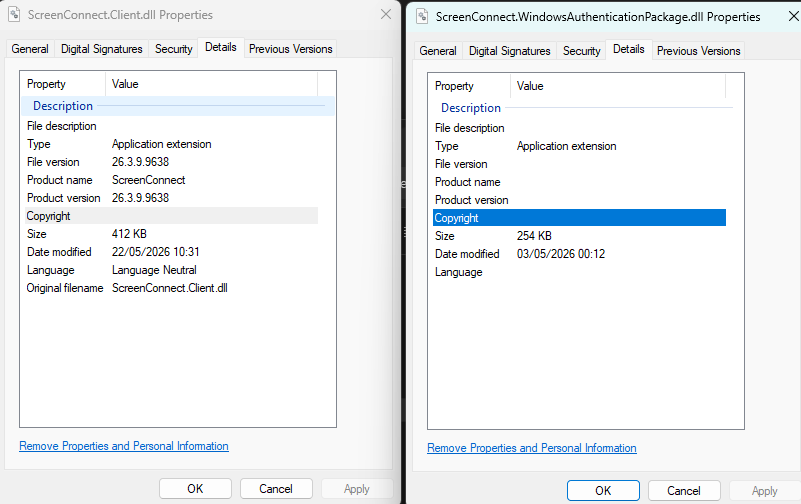Open General tab in WindowsAuthenticationPackage.dll Properties
Screen dimensions: 801x504
click(x=438, y=51)
